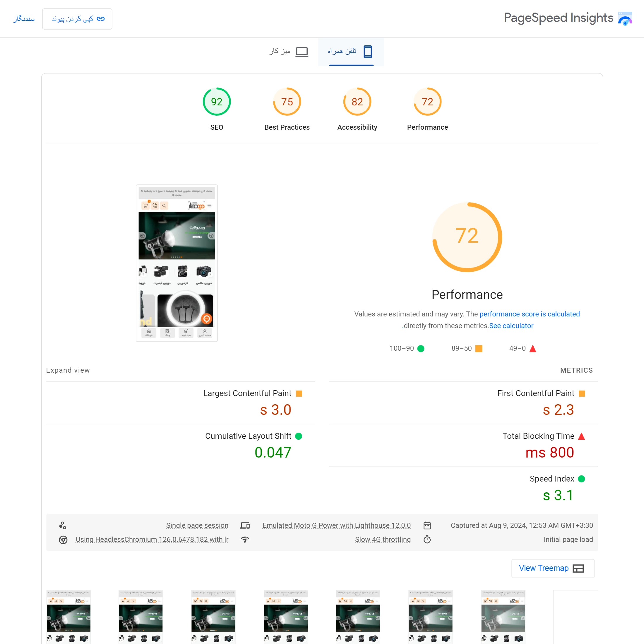The width and height of the screenshot is (644, 644).
Task: Expand view of the metrics
Action: tap(68, 370)
